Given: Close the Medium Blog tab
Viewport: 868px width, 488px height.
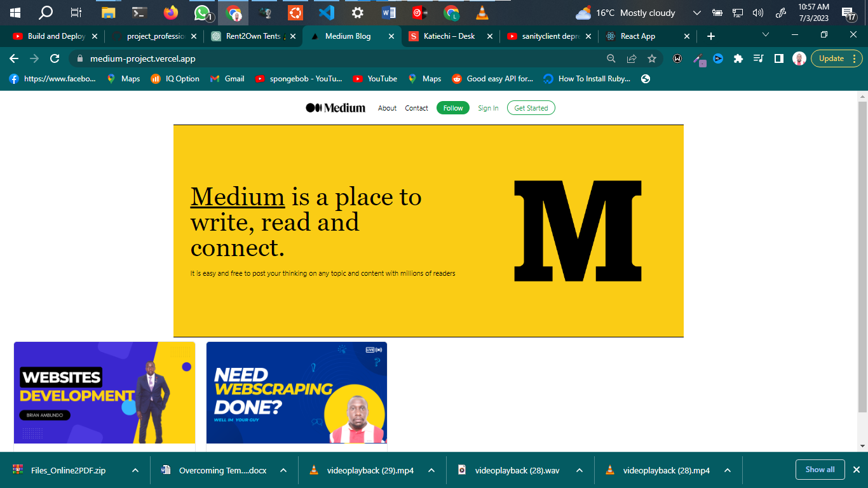Looking at the screenshot, I should click(391, 36).
